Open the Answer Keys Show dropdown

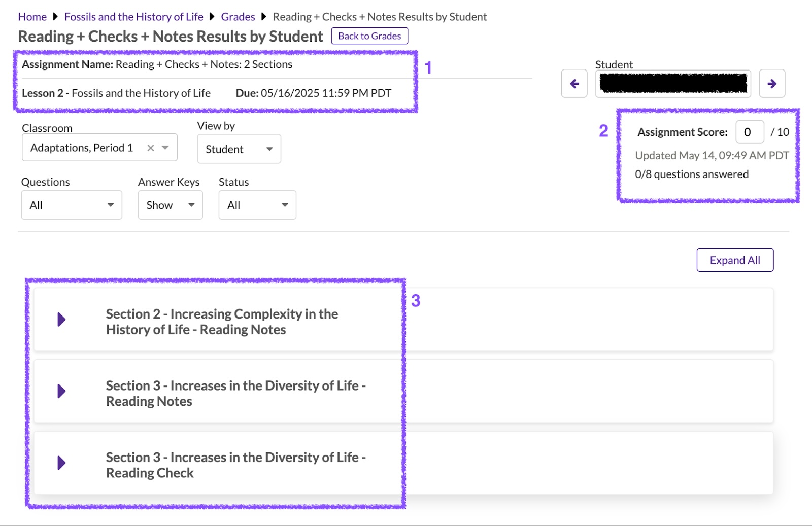point(171,205)
